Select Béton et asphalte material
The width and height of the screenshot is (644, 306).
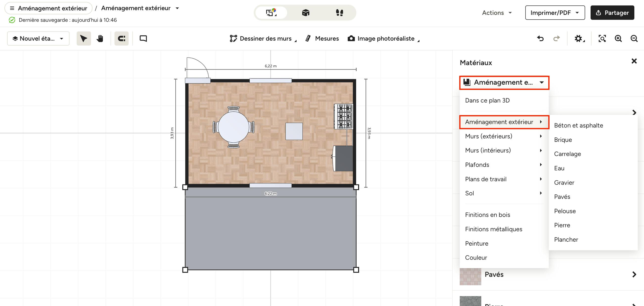click(x=593, y=125)
